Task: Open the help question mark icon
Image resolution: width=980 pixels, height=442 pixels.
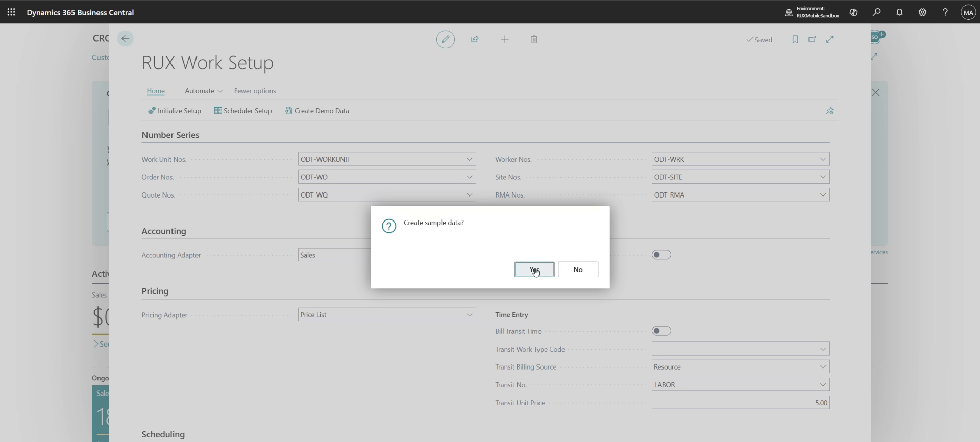Action: point(945,12)
